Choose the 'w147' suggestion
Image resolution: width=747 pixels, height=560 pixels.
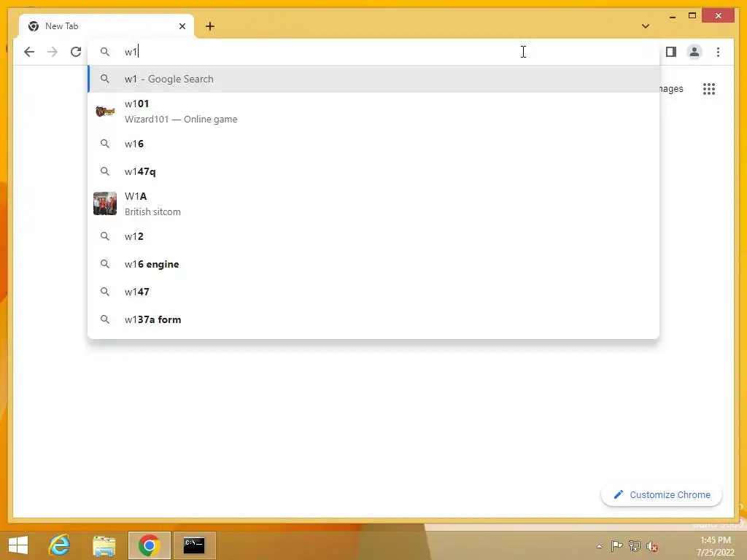(x=373, y=292)
